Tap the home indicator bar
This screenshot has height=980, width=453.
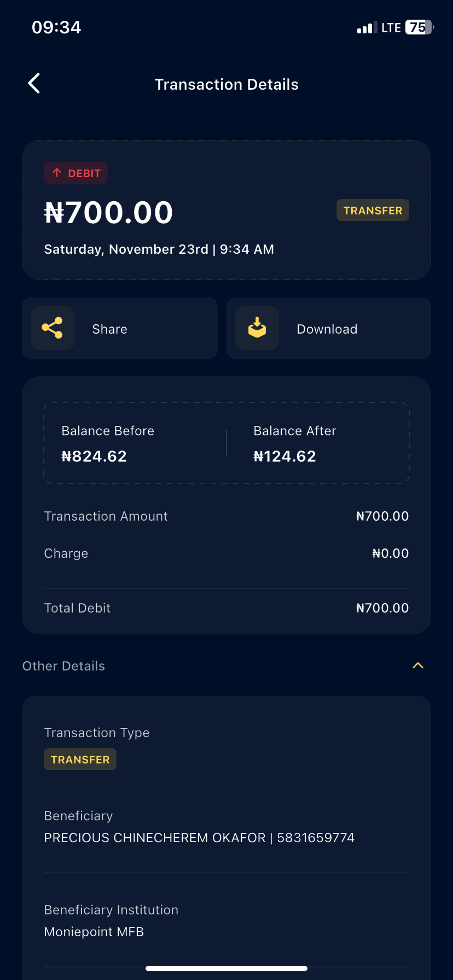(x=226, y=969)
